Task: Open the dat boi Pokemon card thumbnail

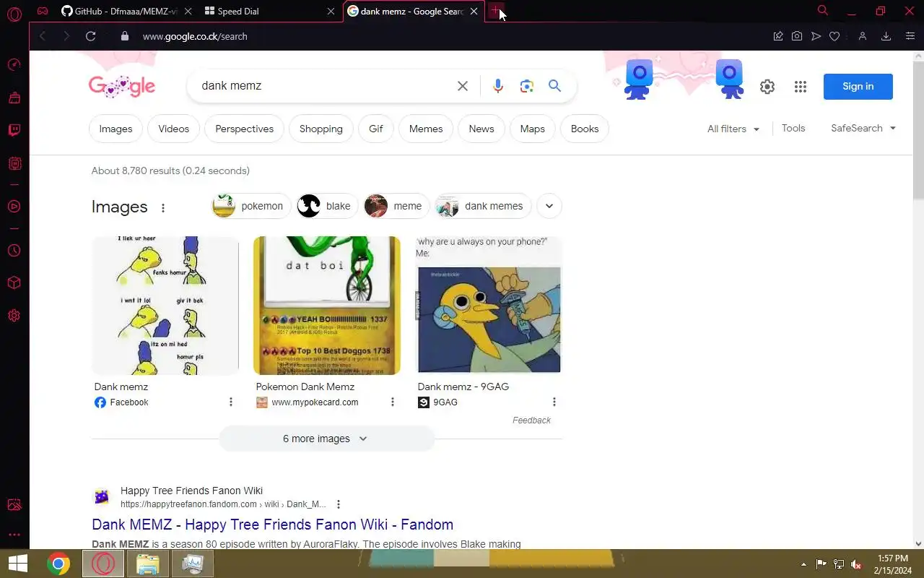Action: (x=327, y=306)
